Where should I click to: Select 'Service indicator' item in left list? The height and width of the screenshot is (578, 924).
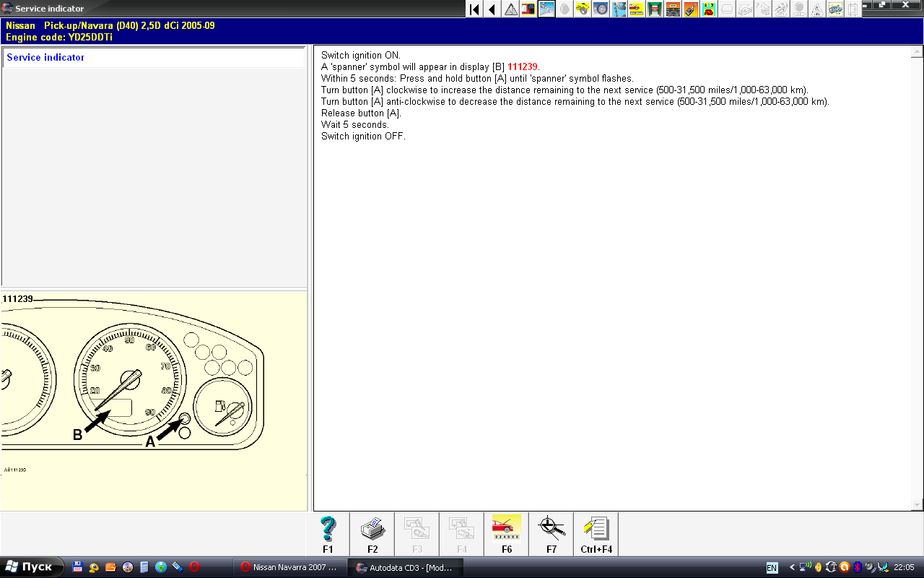45,58
